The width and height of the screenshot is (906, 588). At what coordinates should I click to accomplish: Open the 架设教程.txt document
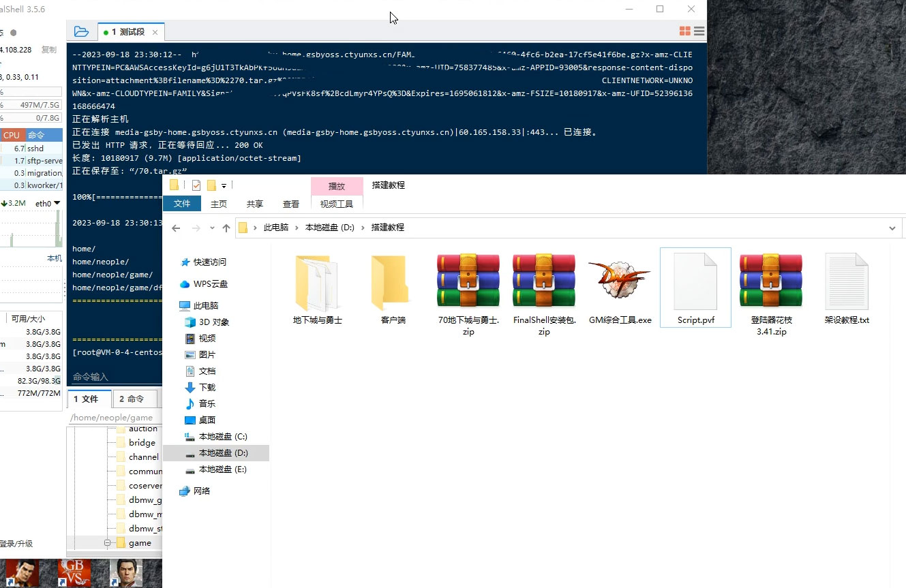846,281
